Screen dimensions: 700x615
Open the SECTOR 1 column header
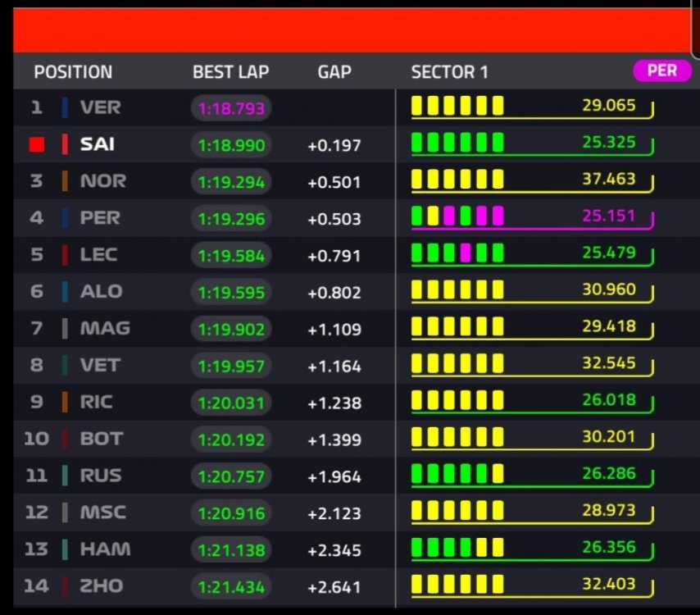(449, 72)
